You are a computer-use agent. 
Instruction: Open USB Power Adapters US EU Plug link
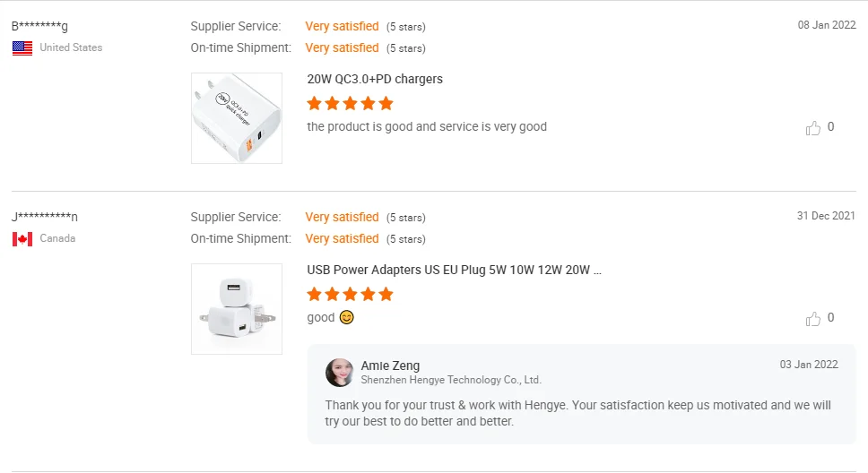tap(454, 270)
